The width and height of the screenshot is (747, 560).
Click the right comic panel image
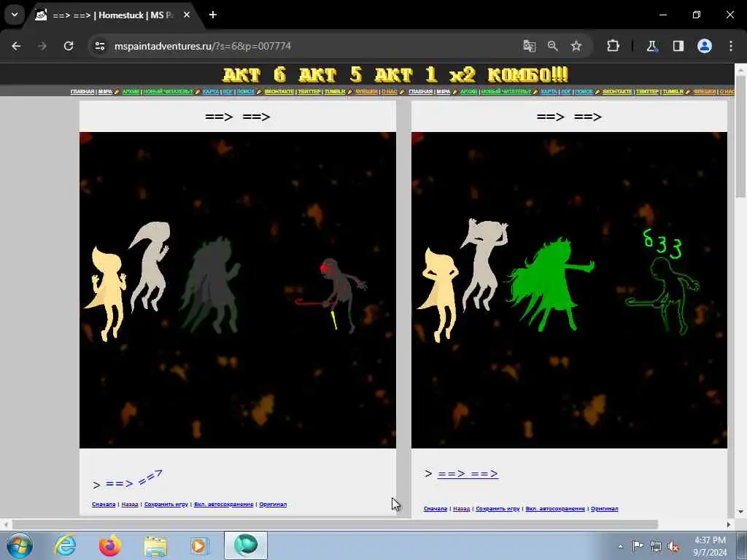569,290
